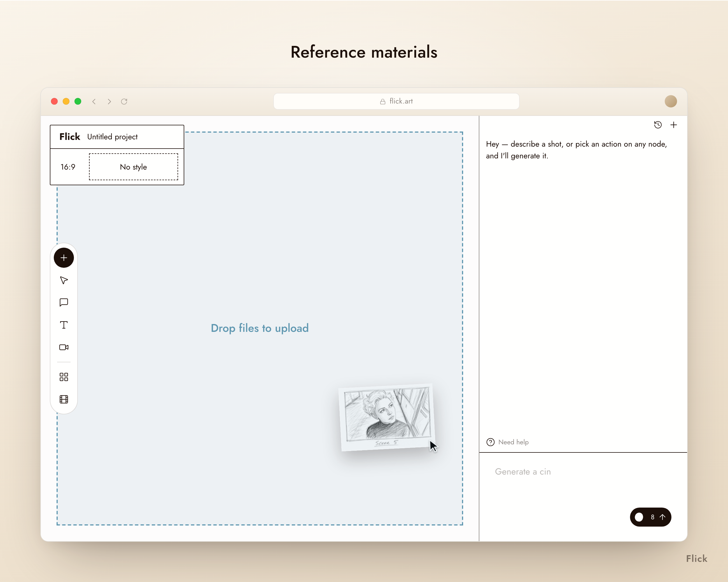Click the lock icon in address bar
The image size is (728, 582).
click(x=382, y=101)
